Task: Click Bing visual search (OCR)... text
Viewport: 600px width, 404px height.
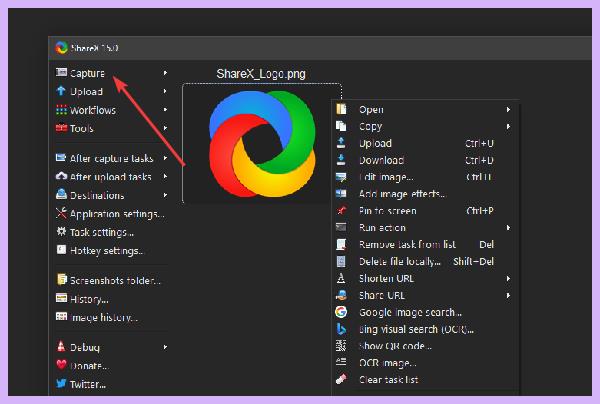Action: pos(416,329)
